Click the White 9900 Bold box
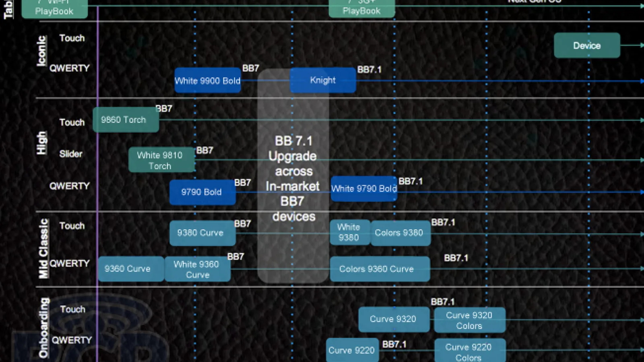 coord(208,80)
